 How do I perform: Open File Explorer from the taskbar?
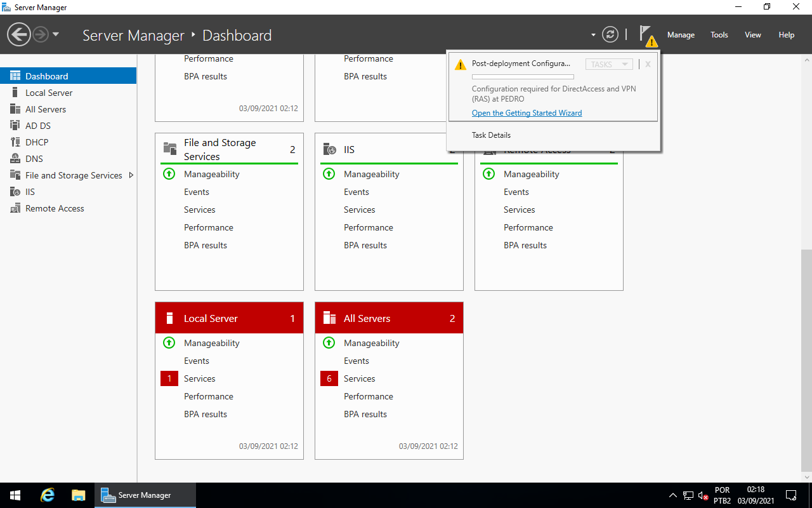[x=78, y=495]
